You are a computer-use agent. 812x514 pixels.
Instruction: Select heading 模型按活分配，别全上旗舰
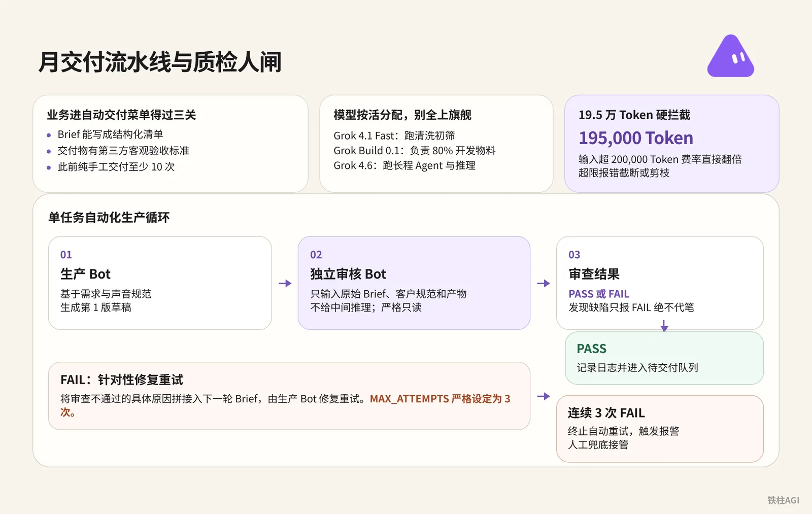[x=402, y=115]
